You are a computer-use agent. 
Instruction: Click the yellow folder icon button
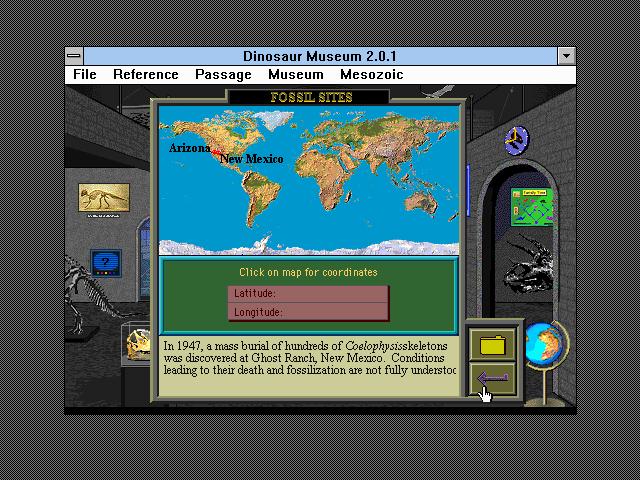(493, 345)
